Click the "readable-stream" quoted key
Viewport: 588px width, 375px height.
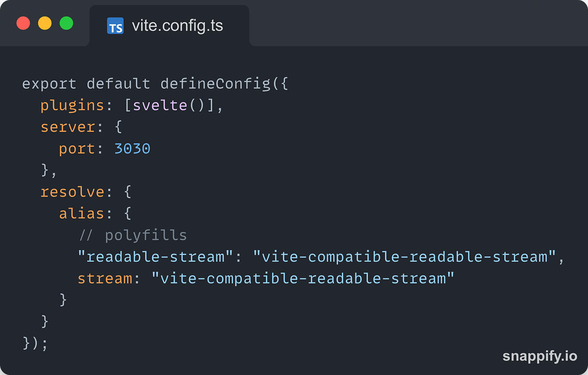(x=155, y=256)
